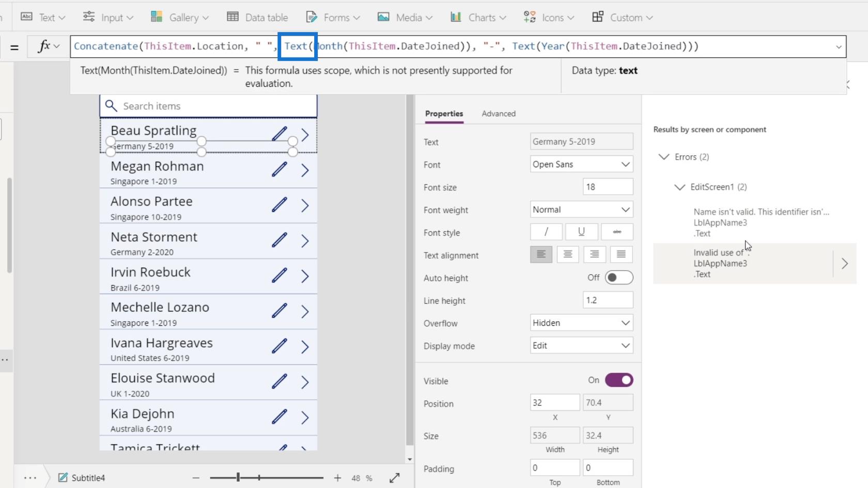This screenshot has width=868, height=488.
Task: Click edit pencil for Elouise Stanwood
Action: (x=280, y=381)
